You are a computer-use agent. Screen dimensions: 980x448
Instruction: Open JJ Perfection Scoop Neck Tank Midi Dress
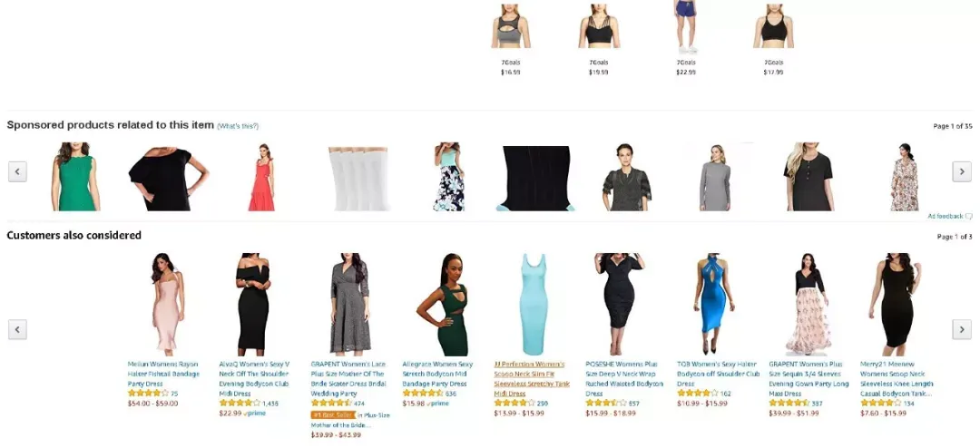click(532, 379)
